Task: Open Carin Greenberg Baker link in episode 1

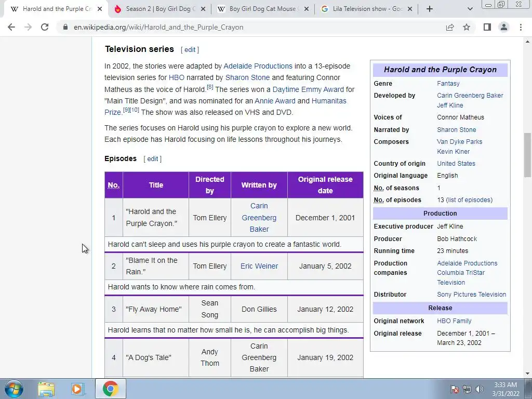Action: (259, 218)
